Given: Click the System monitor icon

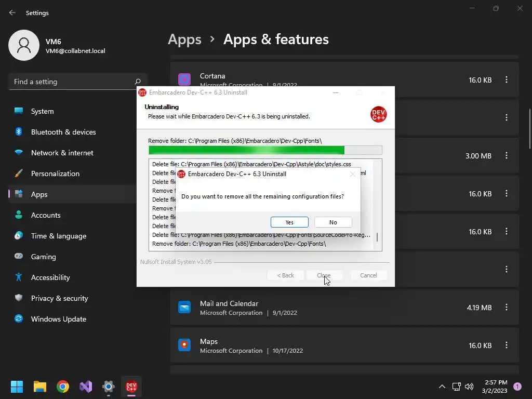Looking at the screenshot, I should pyautogui.click(x=19, y=111).
